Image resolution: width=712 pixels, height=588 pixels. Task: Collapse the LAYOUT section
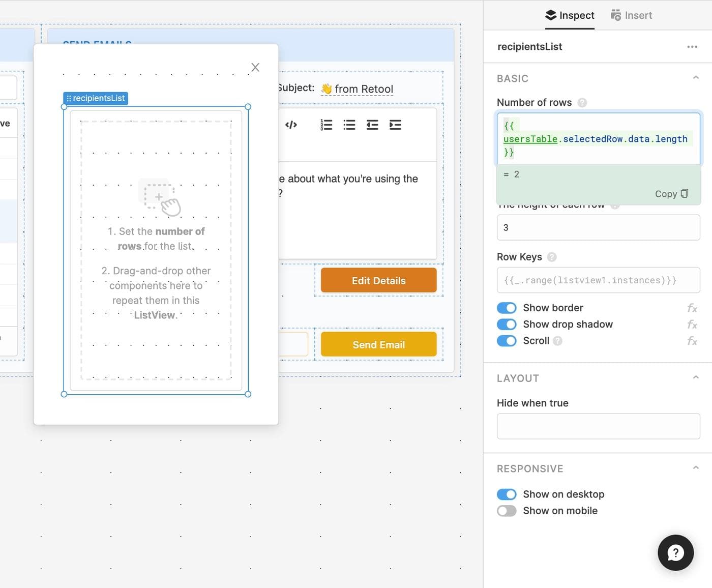tap(696, 377)
